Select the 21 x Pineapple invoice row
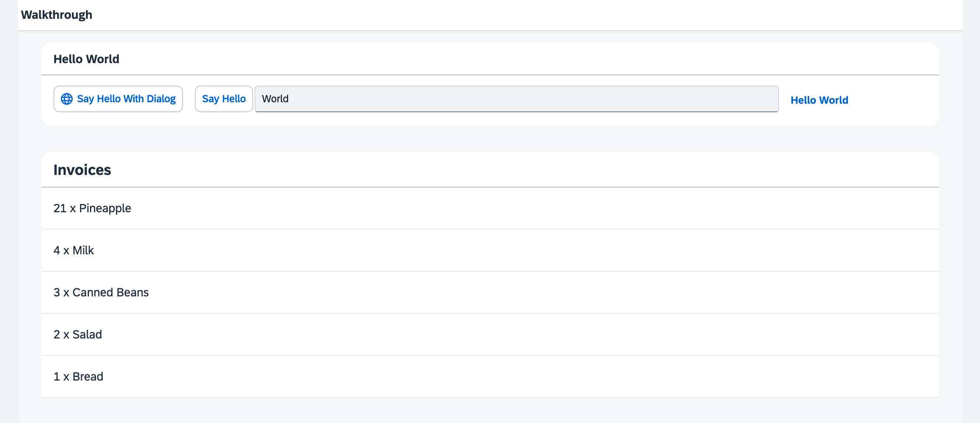Viewport: 980px width, 423px height. pyautogui.click(x=490, y=208)
